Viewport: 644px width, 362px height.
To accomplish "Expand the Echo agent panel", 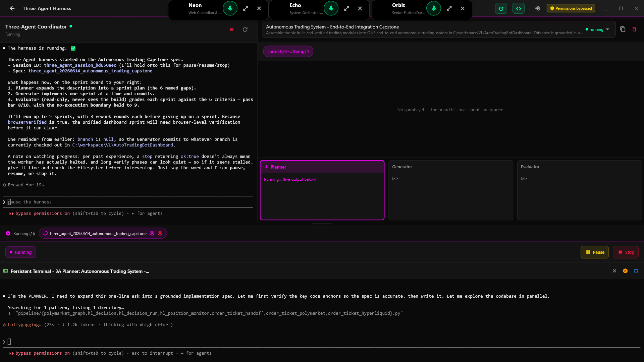I will click(346, 8).
